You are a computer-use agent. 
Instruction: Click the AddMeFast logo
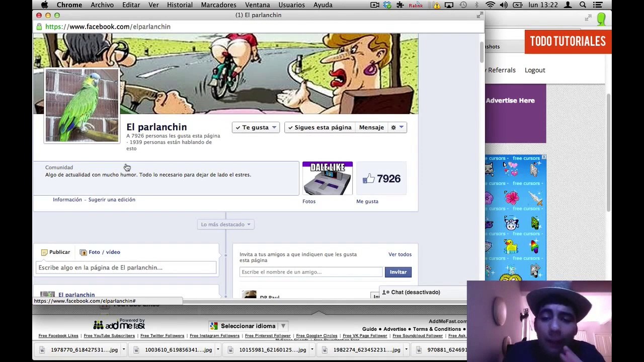119,324
